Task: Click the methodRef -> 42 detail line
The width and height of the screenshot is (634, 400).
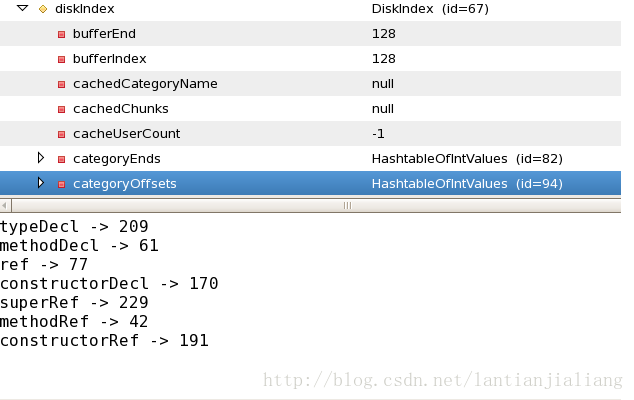Action: pyautogui.click(x=74, y=322)
